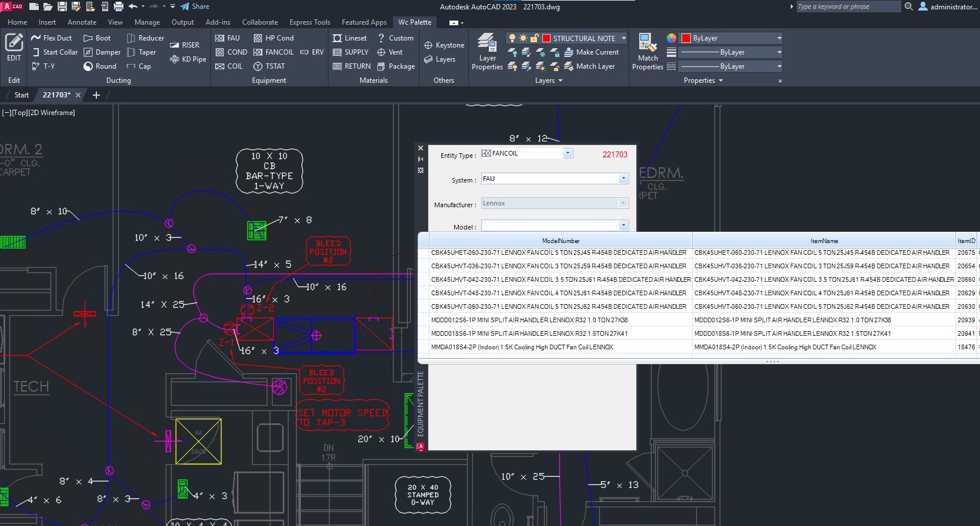
Task: Open the linetype ByLayer dropdown
Action: 779,66
